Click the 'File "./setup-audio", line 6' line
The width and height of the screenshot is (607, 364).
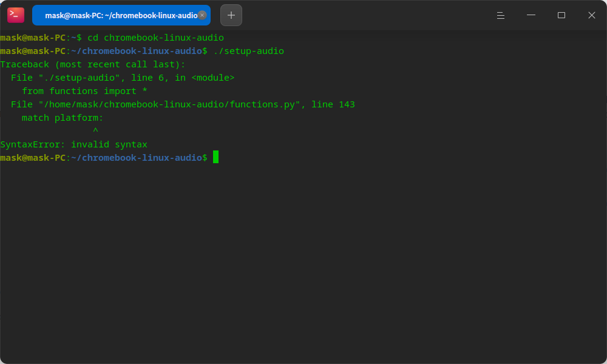123,78
